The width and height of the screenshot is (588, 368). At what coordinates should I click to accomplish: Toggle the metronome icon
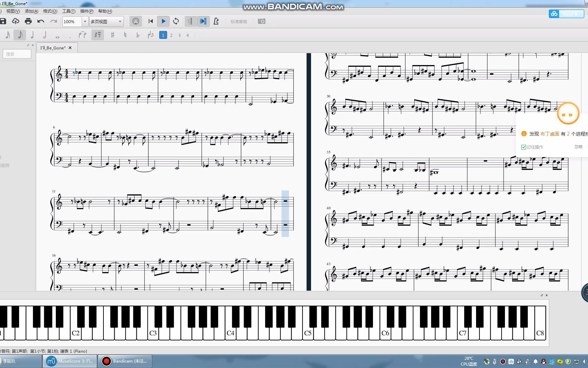[x=216, y=21]
